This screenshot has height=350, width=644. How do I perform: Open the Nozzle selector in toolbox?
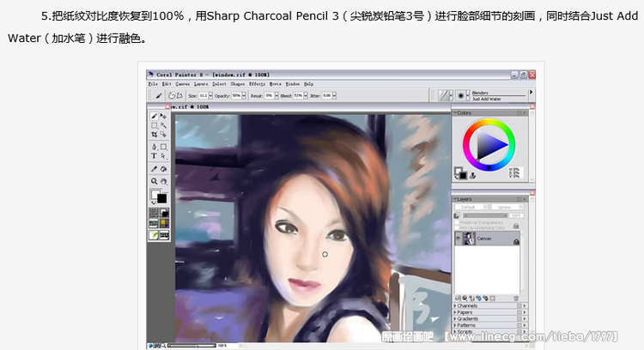click(x=164, y=234)
